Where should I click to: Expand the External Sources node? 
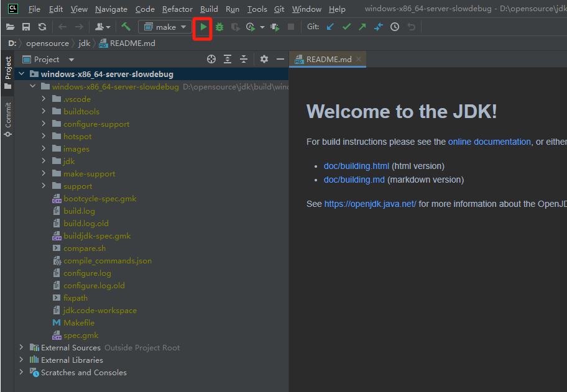tap(21, 347)
